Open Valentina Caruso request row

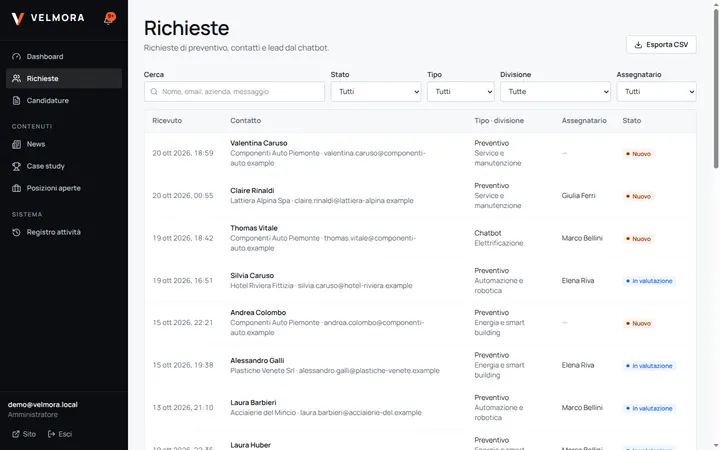pyautogui.click(x=420, y=153)
